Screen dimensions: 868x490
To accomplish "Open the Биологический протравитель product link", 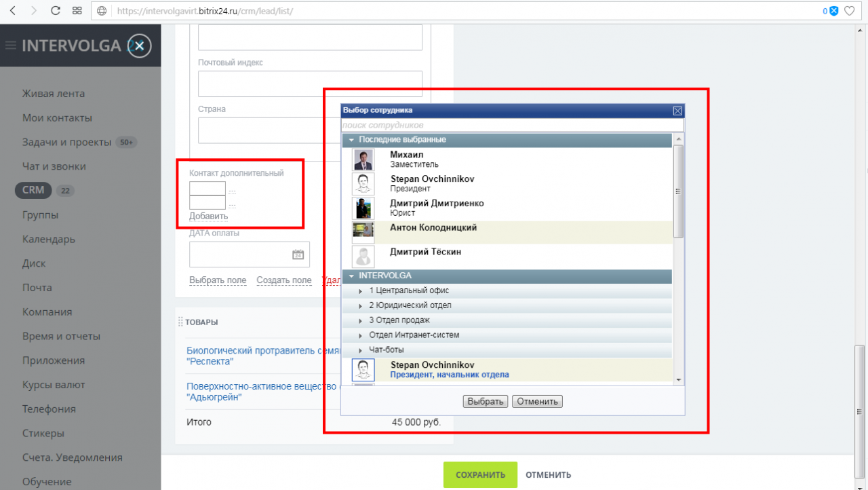I will click(x=262, y=356).
